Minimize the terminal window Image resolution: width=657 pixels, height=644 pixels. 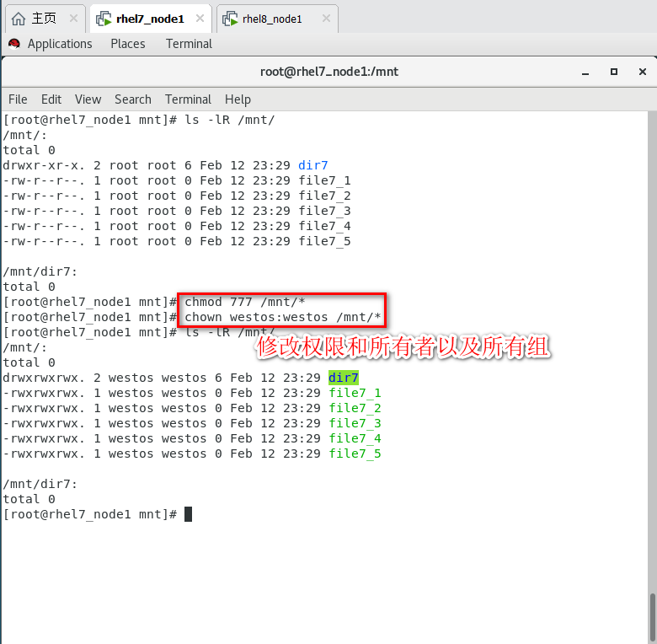pyautogui.click(x=585, y=72)
